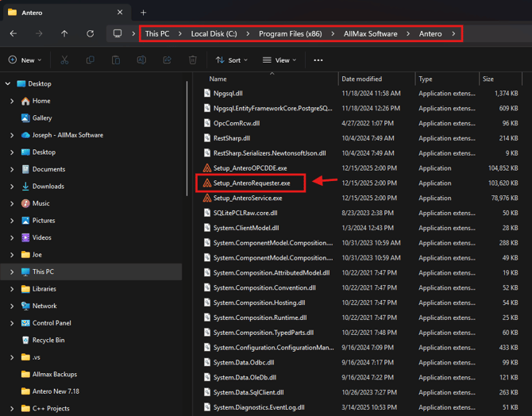
Task: Collapse the Desktop root tree node
Action: tap(9, 83)
